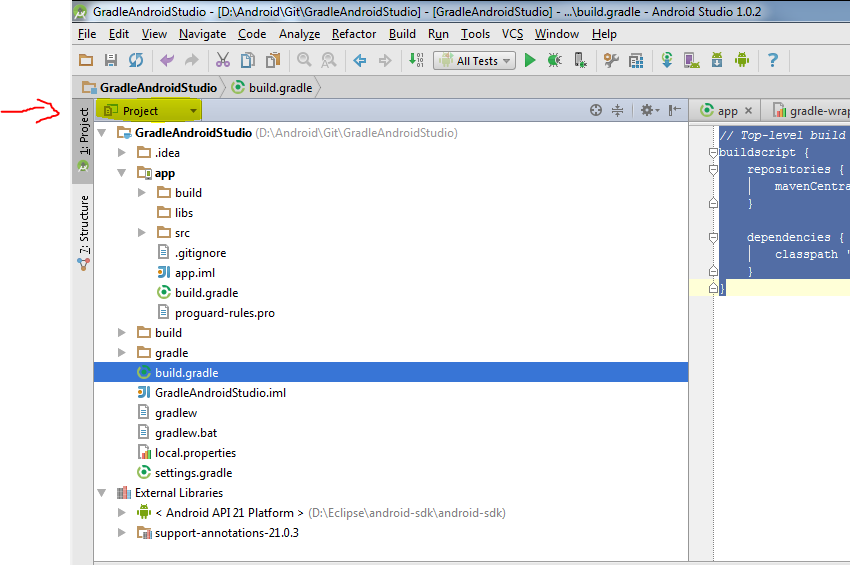This screenshot has height=565, width=850.
Task: Toggle the 2: Structure side tool window
Action: (84, 226)
